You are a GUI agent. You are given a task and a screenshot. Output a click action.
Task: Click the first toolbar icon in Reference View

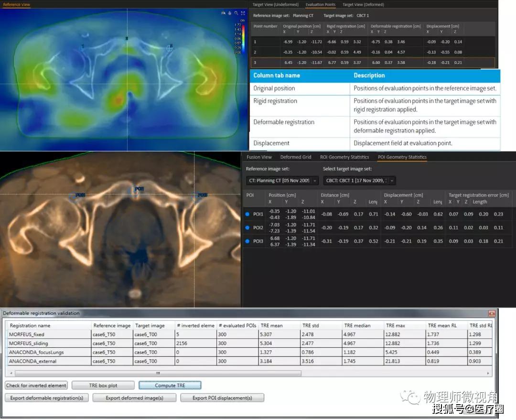(223, 13)
